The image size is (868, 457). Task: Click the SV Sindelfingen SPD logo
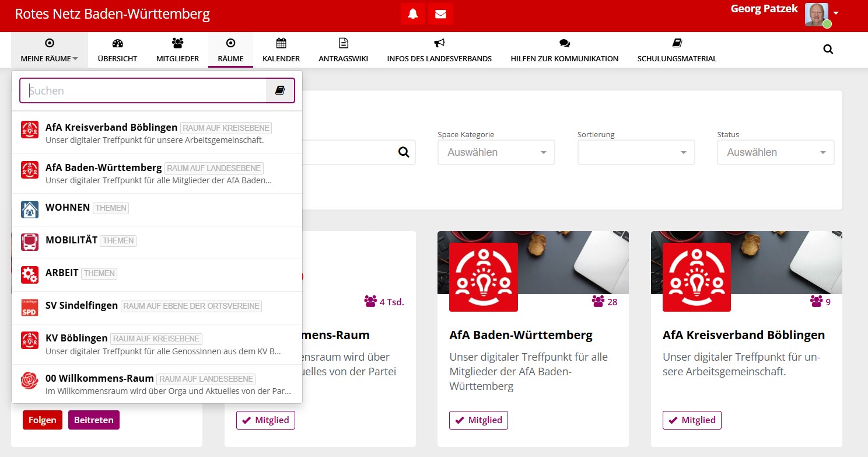coord(30,308)
